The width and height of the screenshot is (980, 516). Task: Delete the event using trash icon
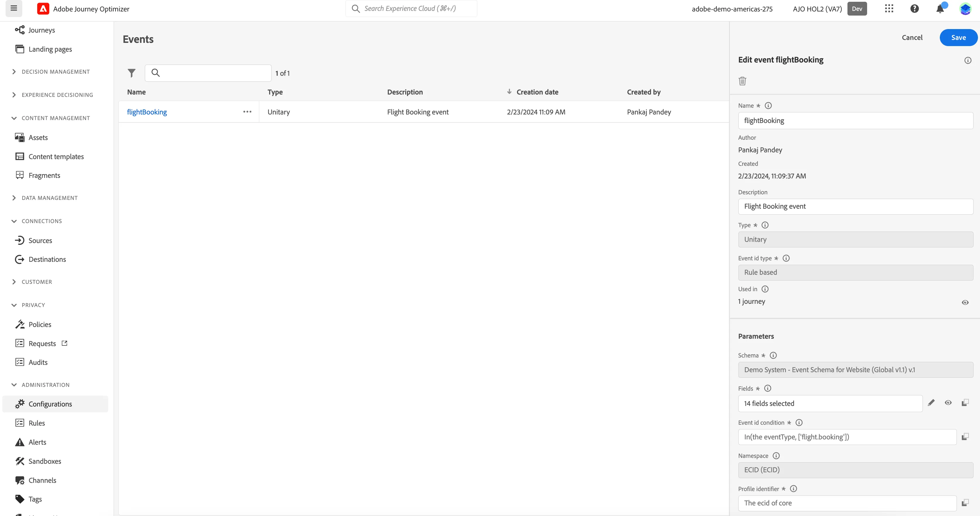point(742,81)
